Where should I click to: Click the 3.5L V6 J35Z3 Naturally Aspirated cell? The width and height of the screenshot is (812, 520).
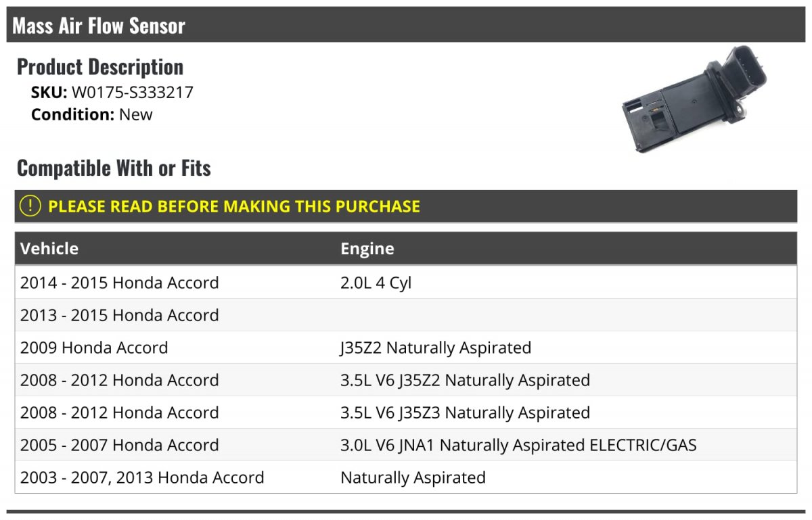[465, 412]
